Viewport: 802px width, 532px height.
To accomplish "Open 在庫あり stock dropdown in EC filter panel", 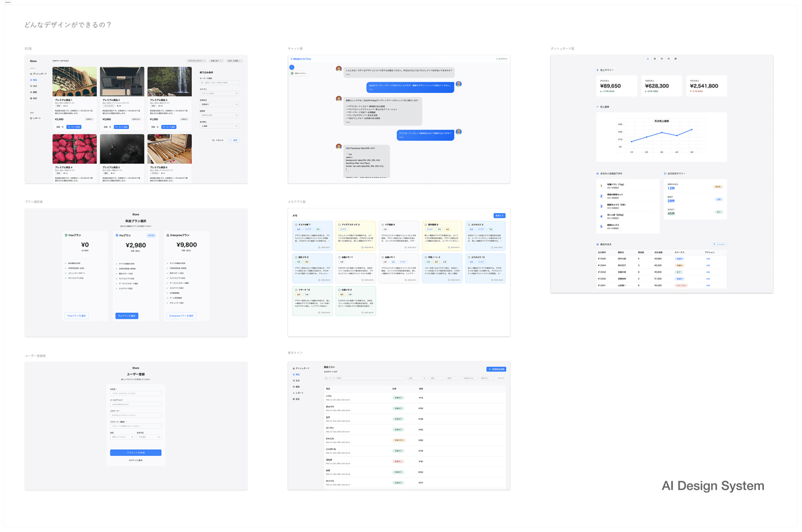I will [219, 104].
